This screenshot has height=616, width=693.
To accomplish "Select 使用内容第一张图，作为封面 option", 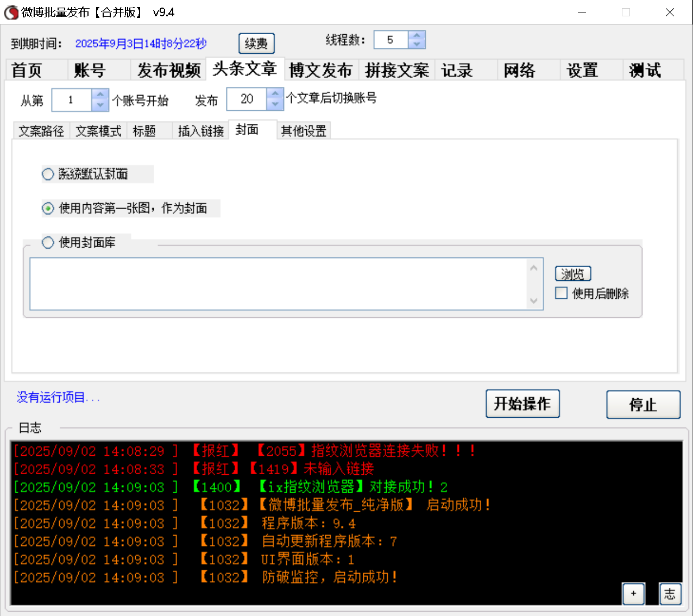I will tap(47, 208).
